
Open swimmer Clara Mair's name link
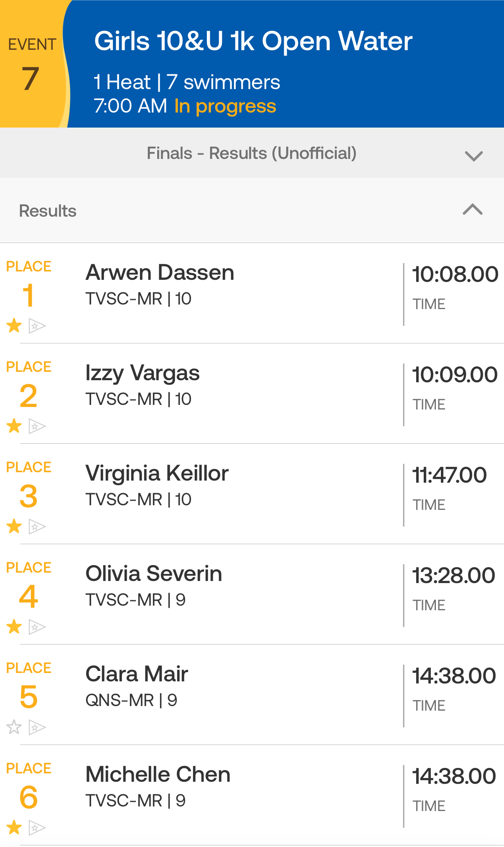[137, 674]
